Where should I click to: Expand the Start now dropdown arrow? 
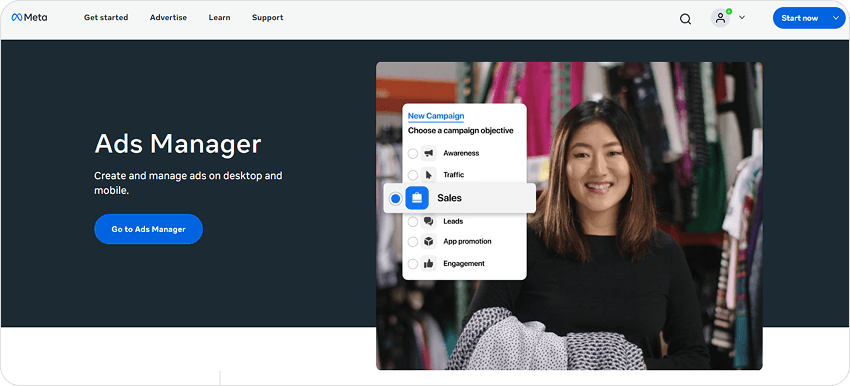point(835,18)
